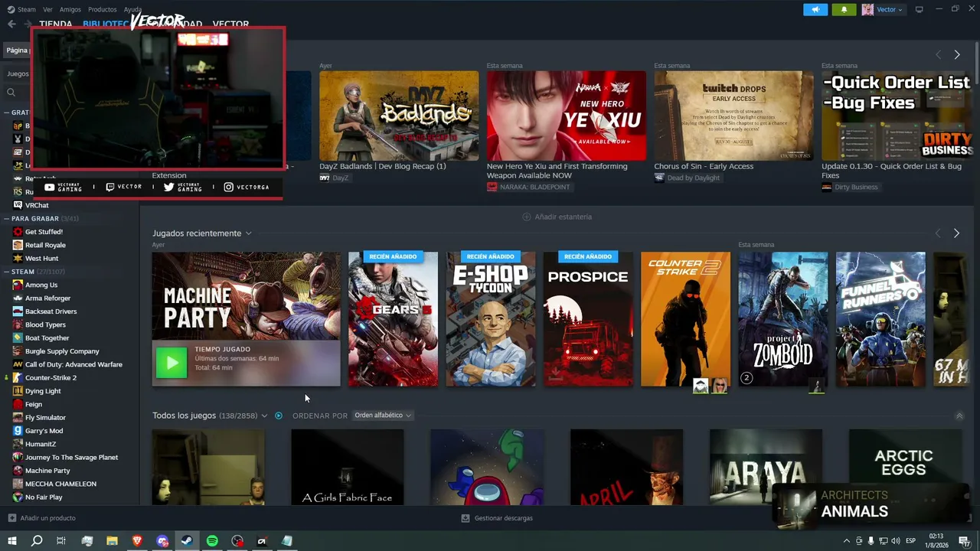Switch to the VECTOR profile tab

tap(230, 24)
